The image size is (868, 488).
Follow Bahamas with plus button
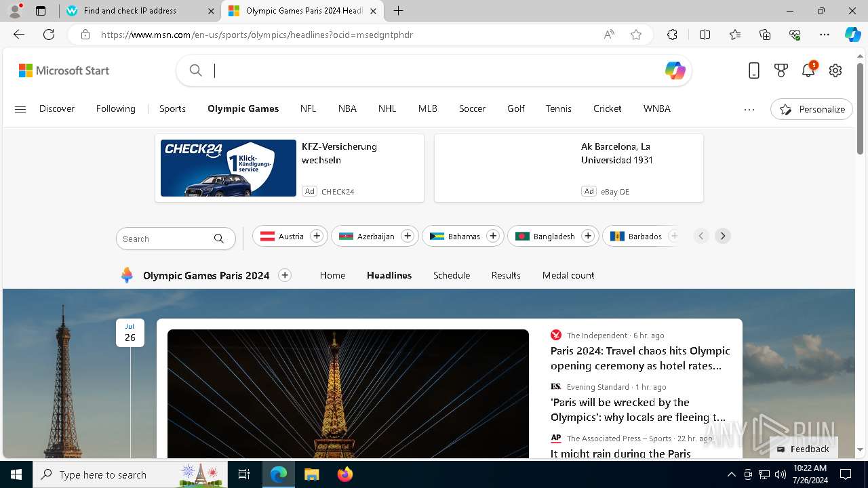coord(493,236)
